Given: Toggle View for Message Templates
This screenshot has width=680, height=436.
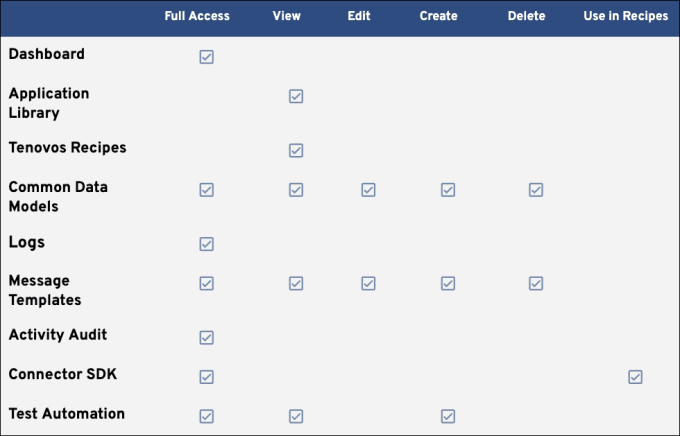Looking at the screenshot, I should [x=295, y=283].
